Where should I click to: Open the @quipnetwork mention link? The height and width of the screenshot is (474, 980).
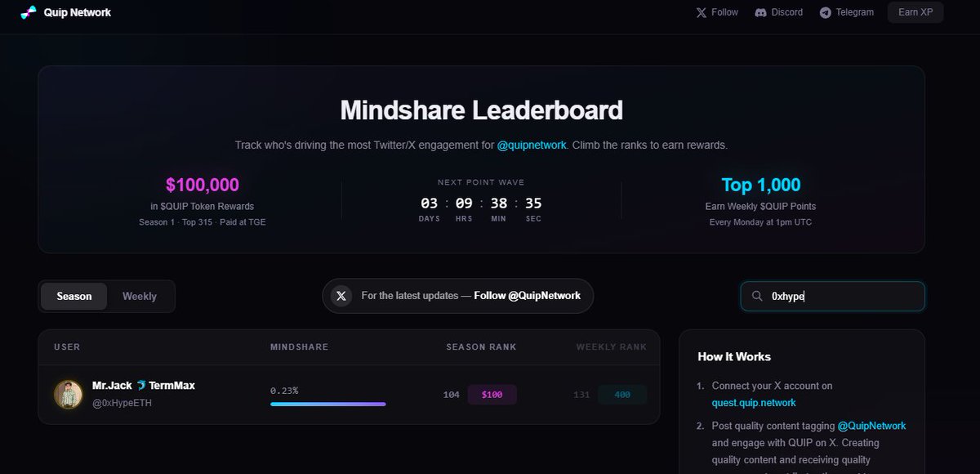point(532,145)
